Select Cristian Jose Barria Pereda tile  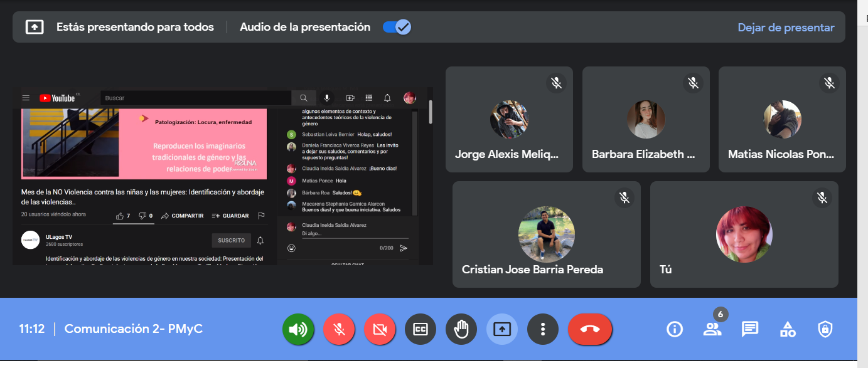pos(546,234)
